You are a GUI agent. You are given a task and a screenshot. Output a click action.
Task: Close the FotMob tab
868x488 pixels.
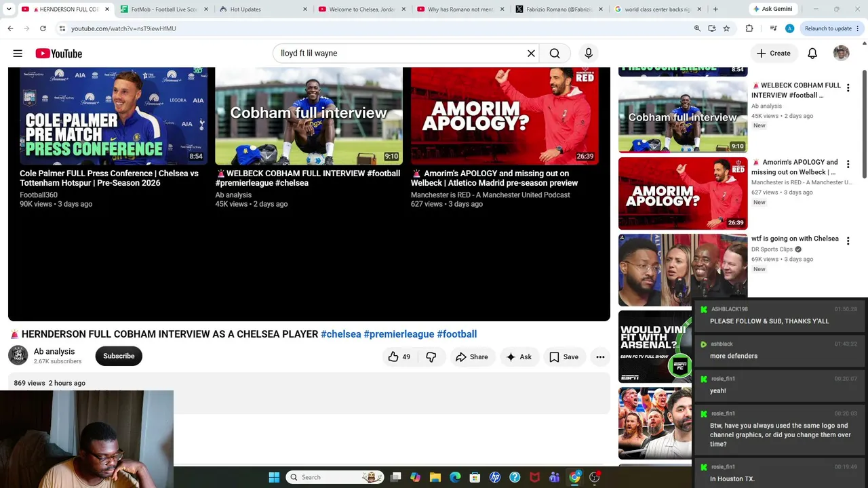(x=205, y=9)
